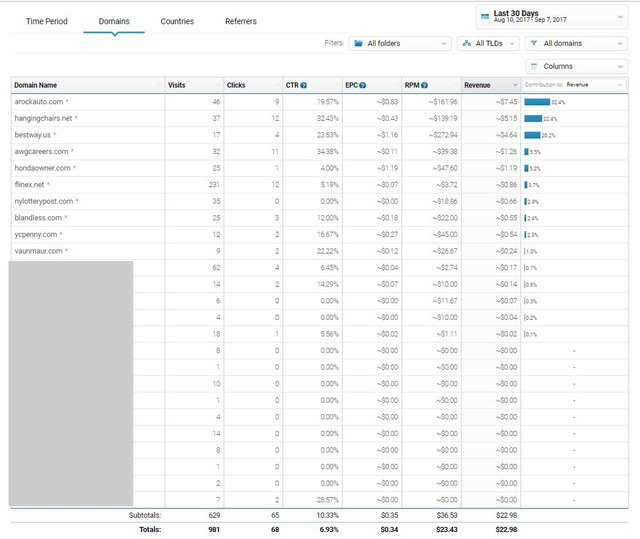Click the ~$0.55 revenue for blandless.com

[507, 218]
